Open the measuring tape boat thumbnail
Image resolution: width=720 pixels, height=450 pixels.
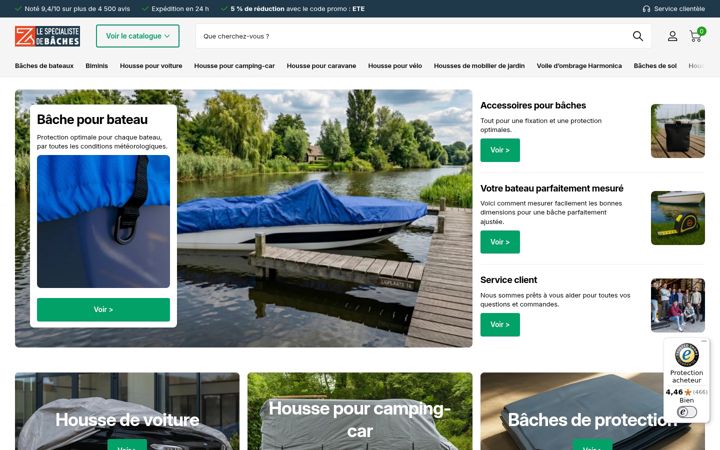tap(678, 218)
